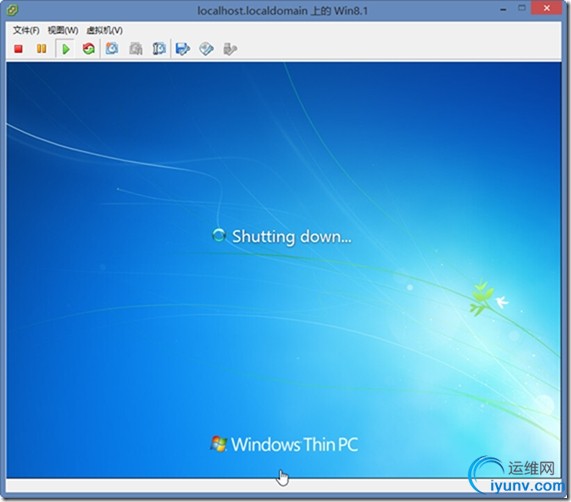Click the spinning busy indicator beside Shutting down
This screenshot has height=502, width=571.
(x=219, y=235)
